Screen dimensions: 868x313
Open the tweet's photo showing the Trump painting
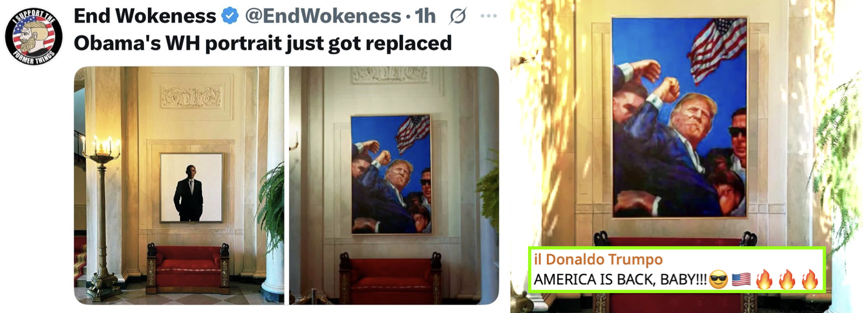pyautogui.click(x=394, y=185)
